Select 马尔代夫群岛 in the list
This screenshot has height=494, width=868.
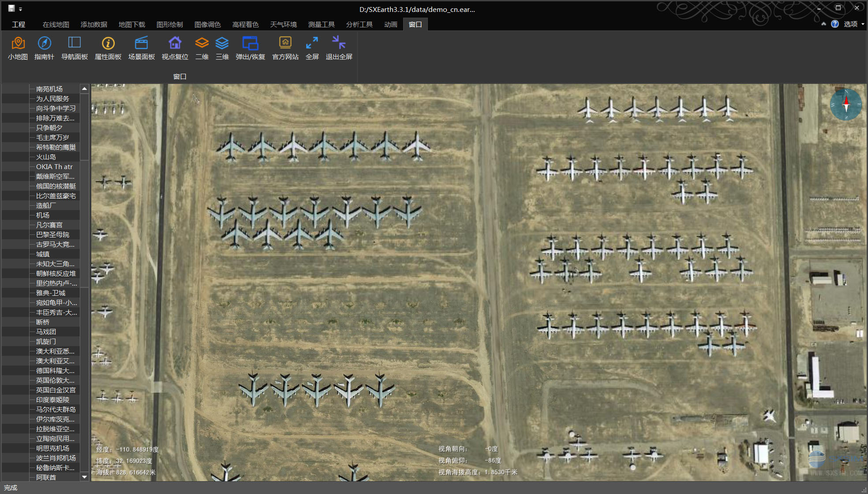[x=56, y=409]
